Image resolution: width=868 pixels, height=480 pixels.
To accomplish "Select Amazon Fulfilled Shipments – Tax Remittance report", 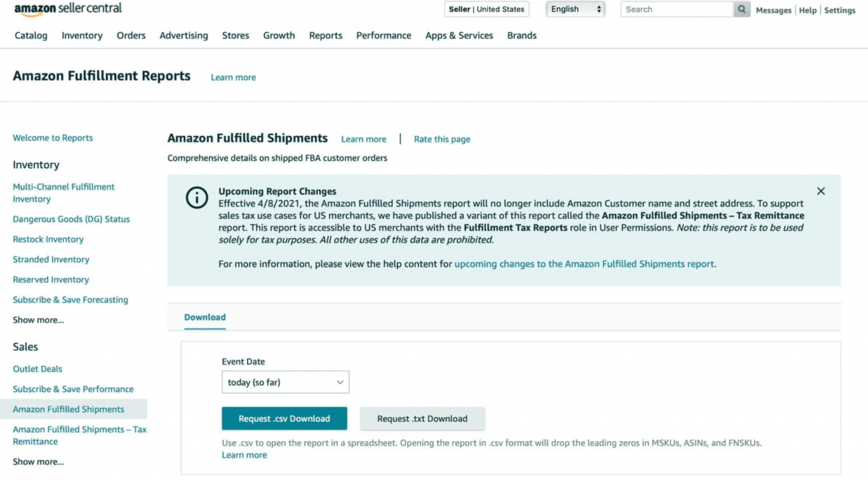I will 79,435.
